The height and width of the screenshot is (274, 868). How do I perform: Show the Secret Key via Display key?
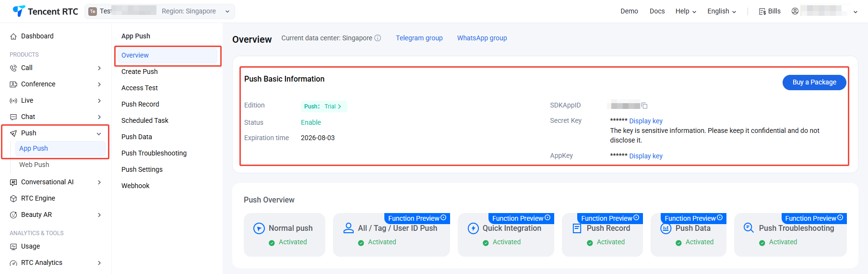coord(646,121)
